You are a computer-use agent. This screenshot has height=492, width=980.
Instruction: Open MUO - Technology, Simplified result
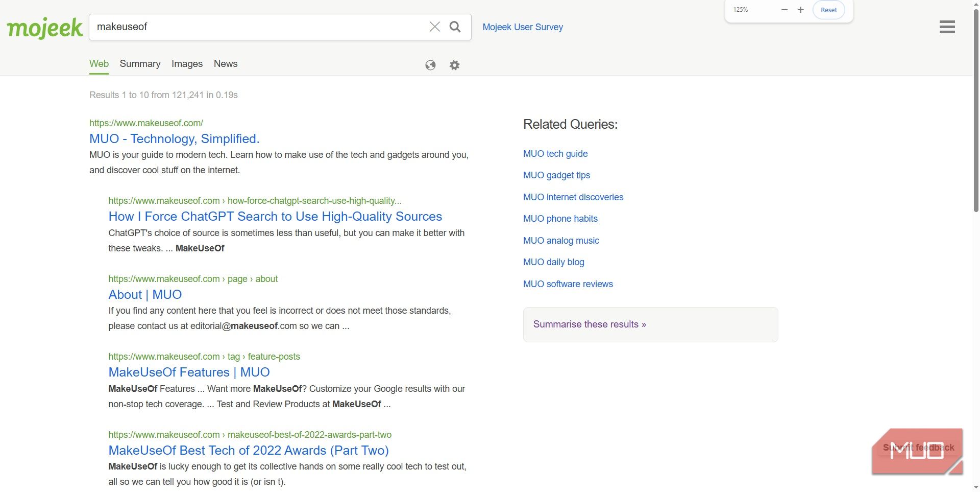(175, 139)
